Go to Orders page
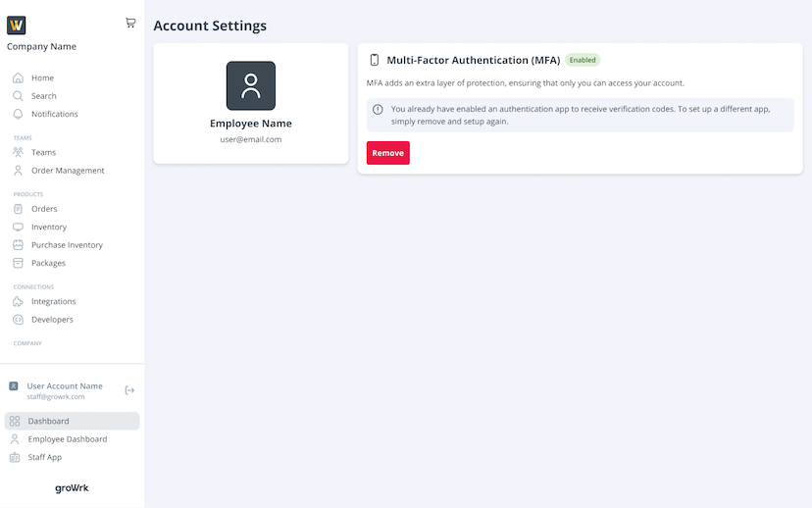This screenshot has height=508, width=812. [44, 209]
